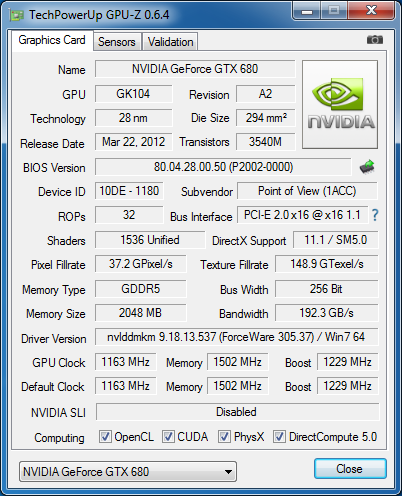Image resolution: width=402 pixels, height=496 pixels.
Task: Toggle the CUDA checkbox
Action: (168, 436)
